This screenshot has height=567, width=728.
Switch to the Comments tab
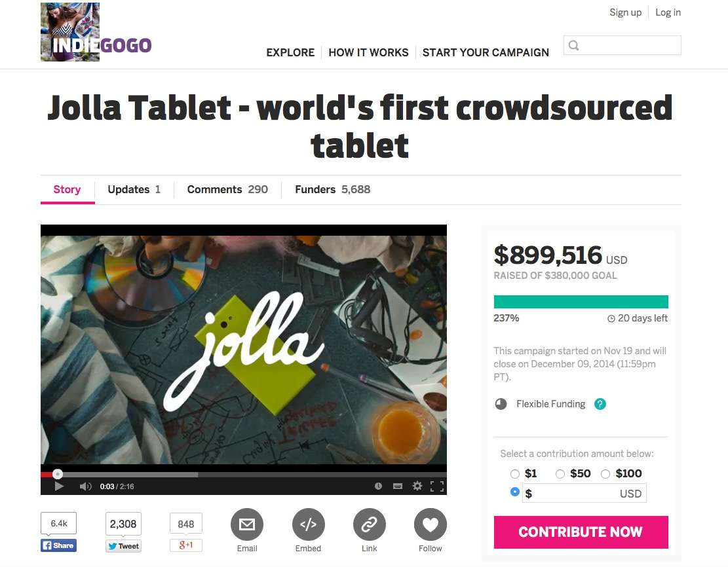tap(227, 189)
